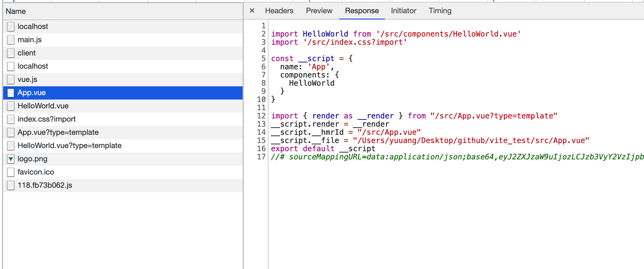Switch to the Headers tab
Viewport: 644px width, 269px height.
[x=279, y=11]
